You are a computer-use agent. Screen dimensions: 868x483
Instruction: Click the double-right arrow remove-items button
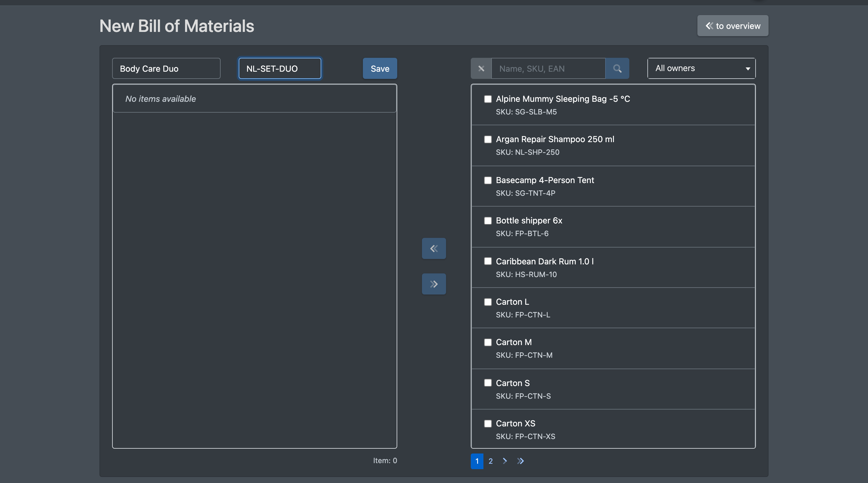coord(434,284)
